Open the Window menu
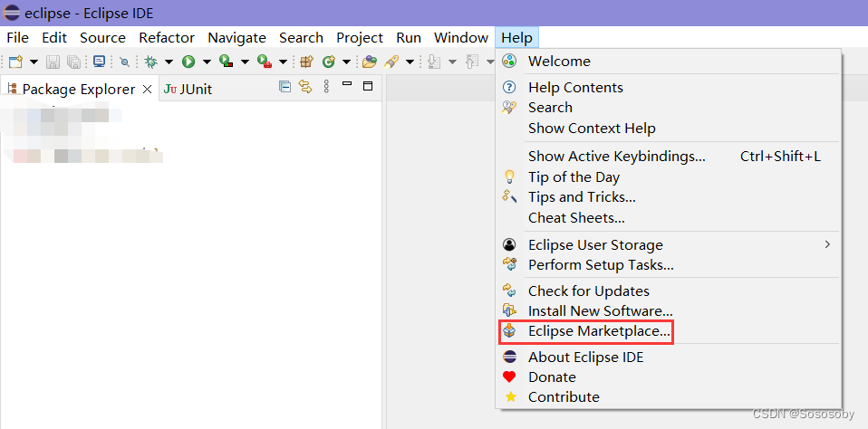The height and width of the screenshot is (429, 868). (461, 38)
